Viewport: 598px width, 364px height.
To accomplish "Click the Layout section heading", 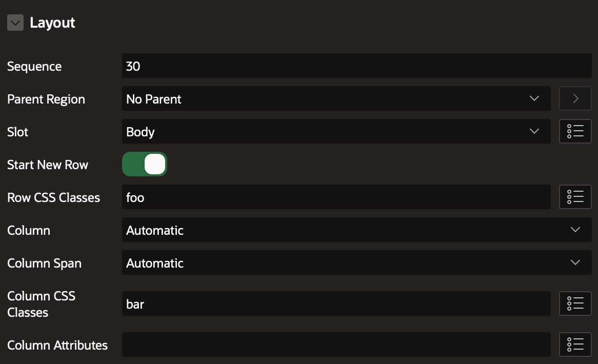I will 52,23.
